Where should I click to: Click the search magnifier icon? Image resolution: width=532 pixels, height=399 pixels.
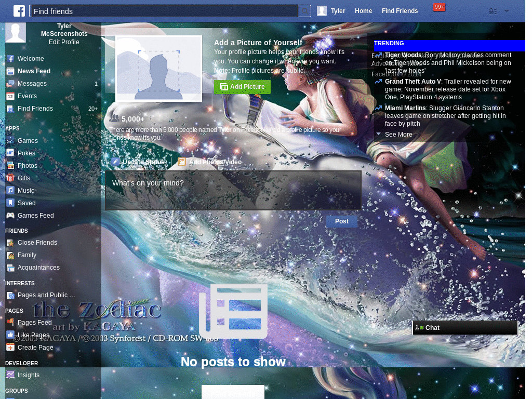[x=304, y=11]
